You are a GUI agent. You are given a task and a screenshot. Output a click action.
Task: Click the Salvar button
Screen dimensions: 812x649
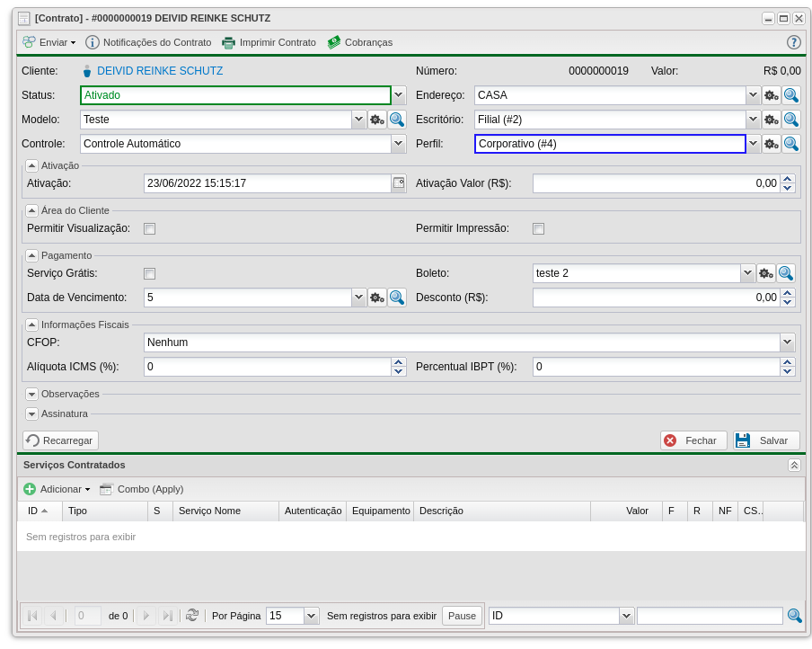(765, 440)
